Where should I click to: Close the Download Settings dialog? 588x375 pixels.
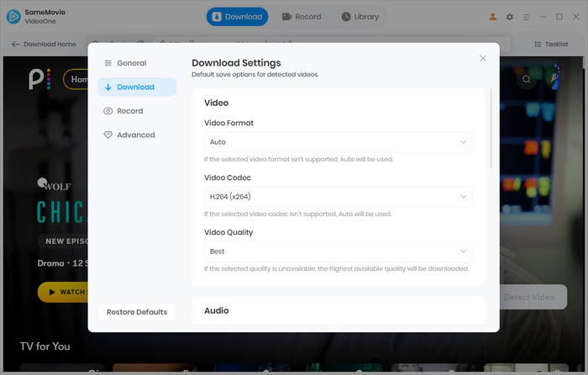tap(483, 58)
